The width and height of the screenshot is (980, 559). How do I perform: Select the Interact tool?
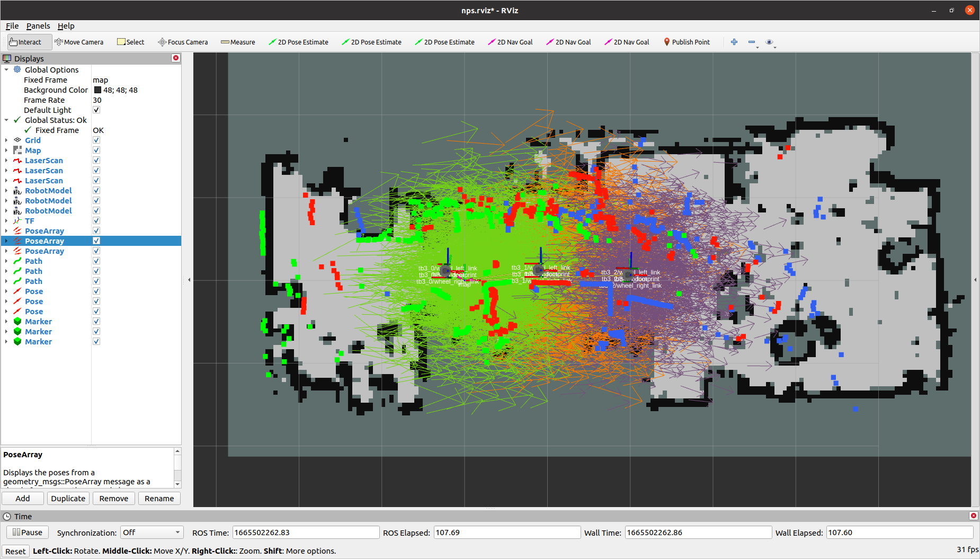(29, 42)
